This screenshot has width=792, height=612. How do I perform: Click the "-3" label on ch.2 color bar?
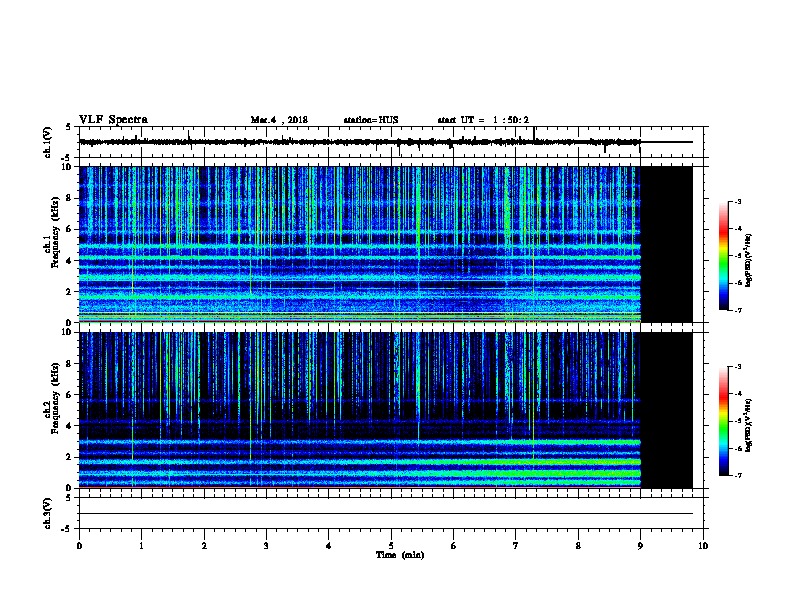click(737, 367)
